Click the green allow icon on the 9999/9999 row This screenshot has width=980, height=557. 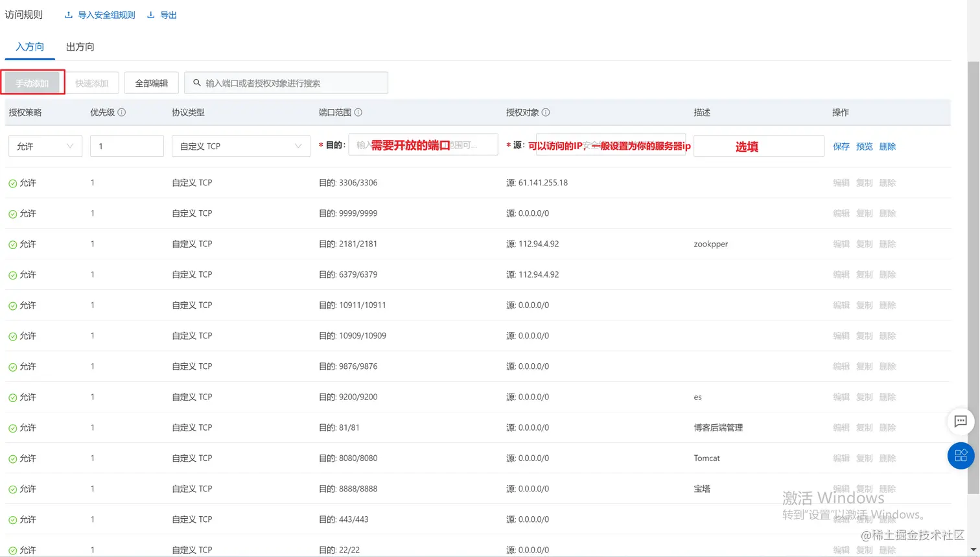click(13, 214)
